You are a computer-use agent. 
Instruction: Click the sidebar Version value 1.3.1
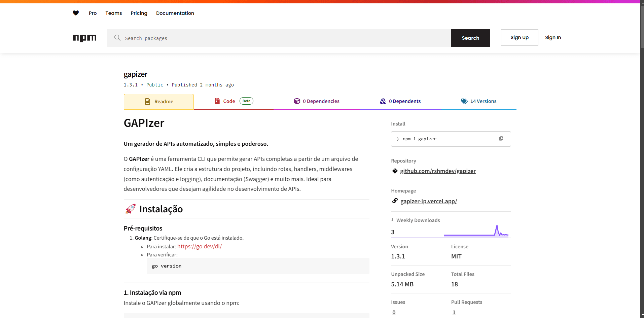(x=398, y=256)
